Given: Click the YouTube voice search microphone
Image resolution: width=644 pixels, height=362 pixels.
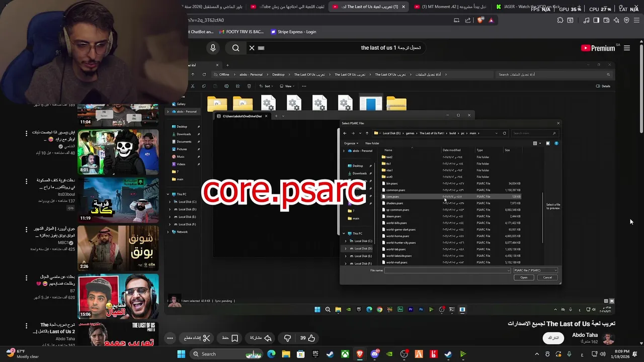Looking at the screenshot, I should tap(213, 48).
